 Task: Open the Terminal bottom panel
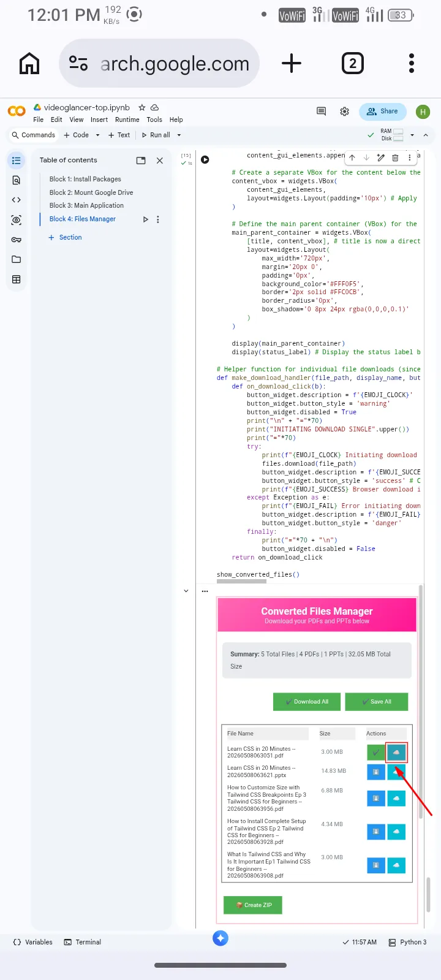[83, 942]
